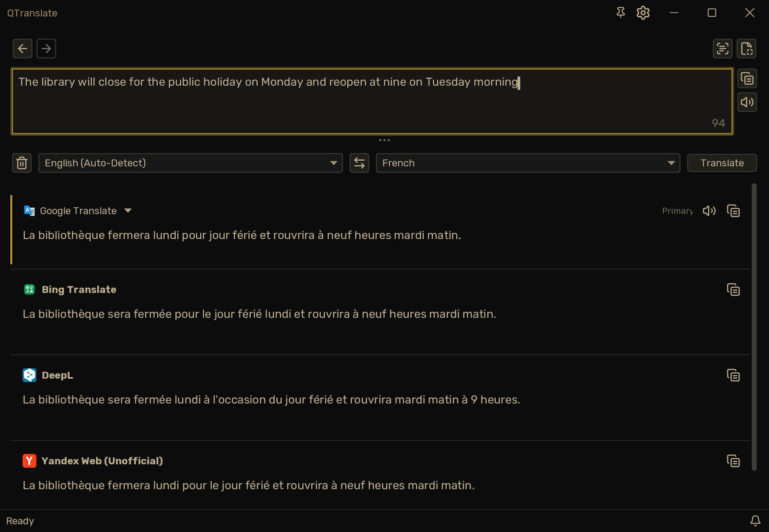Viewport: 769px width, 532px height.
Task: Click the Yandex service logo
Action: [x=29, y=461]
